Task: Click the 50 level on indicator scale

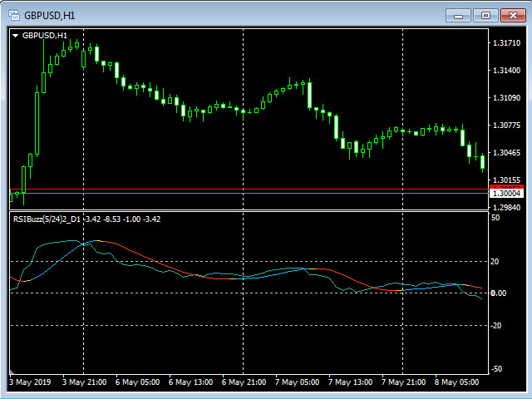Action: point(495,218)
